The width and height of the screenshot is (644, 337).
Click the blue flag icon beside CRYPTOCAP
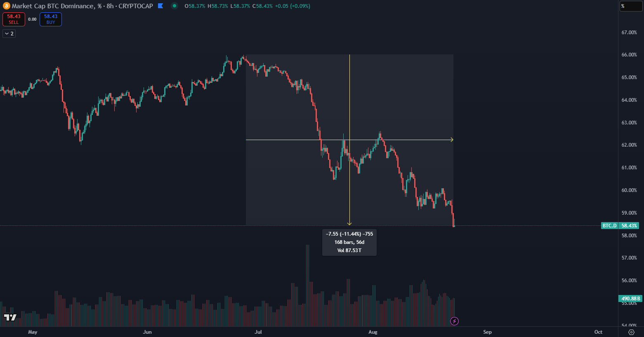(161, 6)
